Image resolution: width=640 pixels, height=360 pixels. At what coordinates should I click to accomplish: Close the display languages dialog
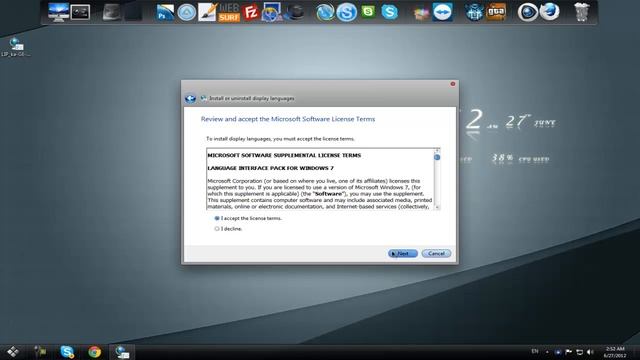coord(453,84)
